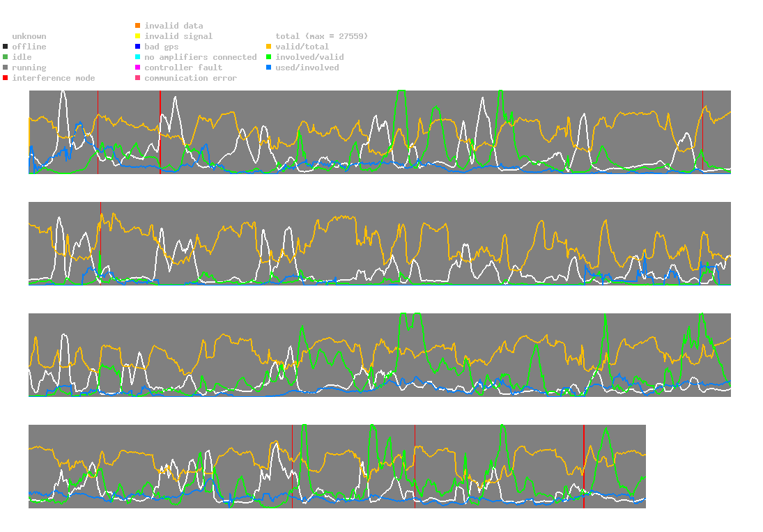Click the 'running' background legend label
Image resolution: width=763 pixels, height=532 pixels.
[x=29, y=68]
